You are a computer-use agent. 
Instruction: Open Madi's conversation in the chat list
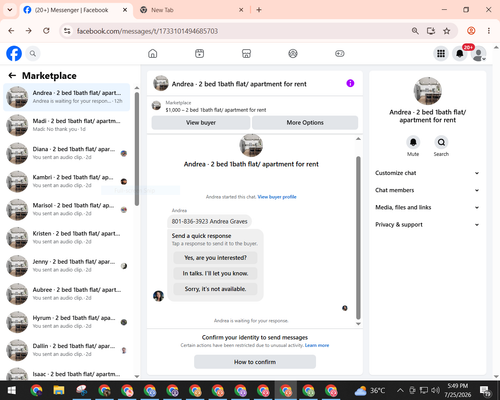pos(67,125)
